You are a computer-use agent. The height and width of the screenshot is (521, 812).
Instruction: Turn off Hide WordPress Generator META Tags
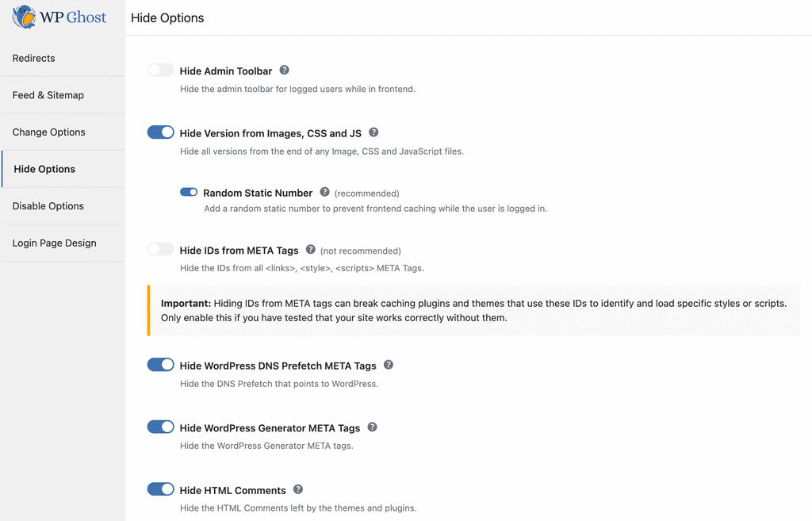(160, 427)
